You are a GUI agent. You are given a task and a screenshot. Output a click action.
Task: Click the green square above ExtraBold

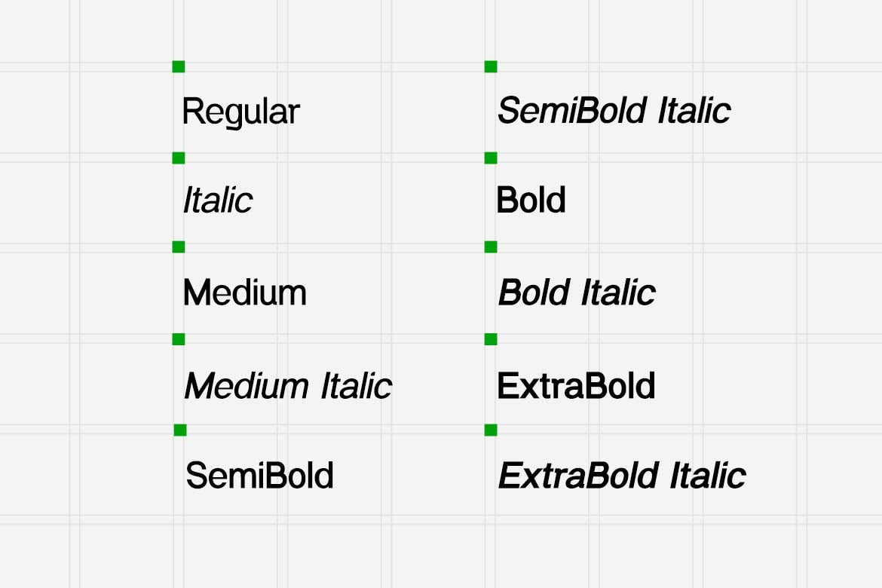pyautogui.click(x=491, y=339)
